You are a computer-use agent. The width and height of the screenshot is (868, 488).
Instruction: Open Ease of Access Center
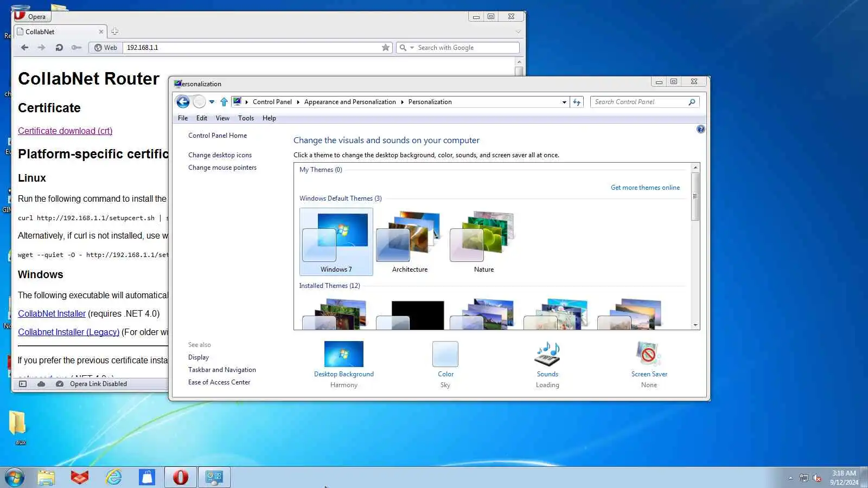tap(219, 382)
